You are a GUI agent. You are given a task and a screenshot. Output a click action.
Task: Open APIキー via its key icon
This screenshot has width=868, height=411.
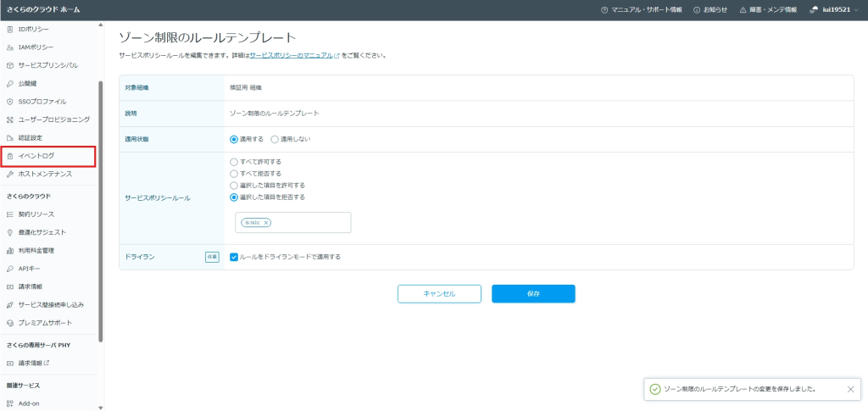coord(10,269)
